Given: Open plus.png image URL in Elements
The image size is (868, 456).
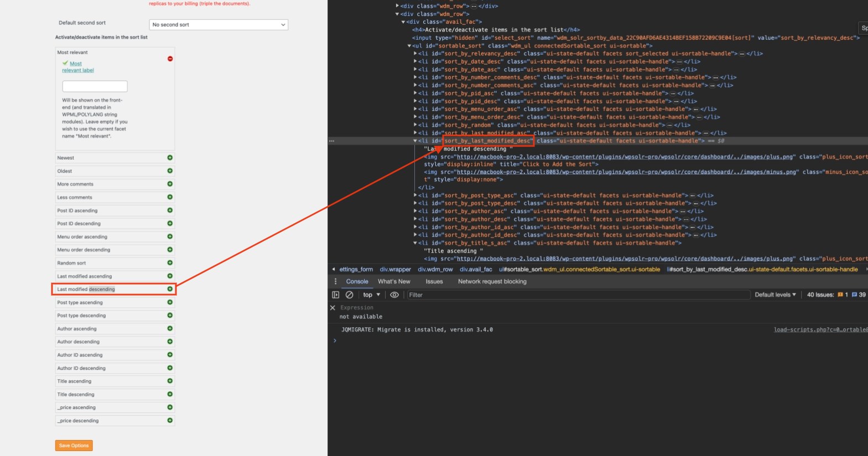Looking at the screenshot, I should tap(625, 157).
